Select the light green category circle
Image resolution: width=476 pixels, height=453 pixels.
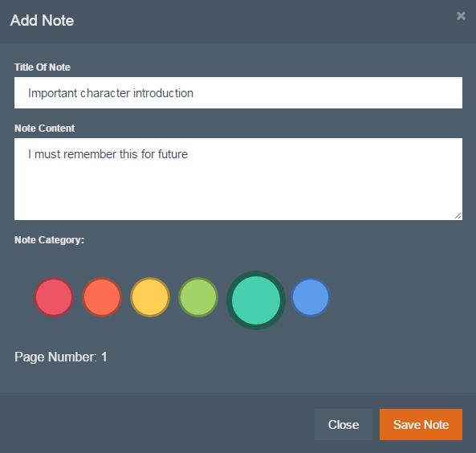(x=198, y=297)
